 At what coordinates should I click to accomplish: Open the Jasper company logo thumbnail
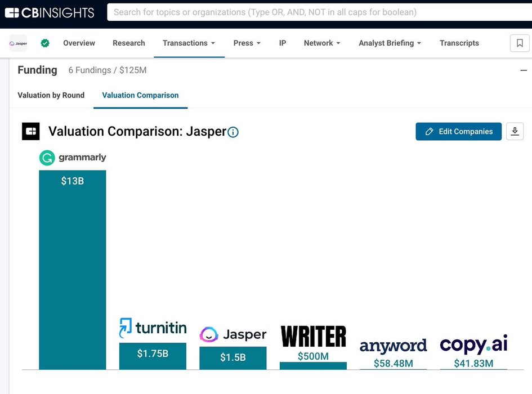pyautogui.click(x=18, y=43)
